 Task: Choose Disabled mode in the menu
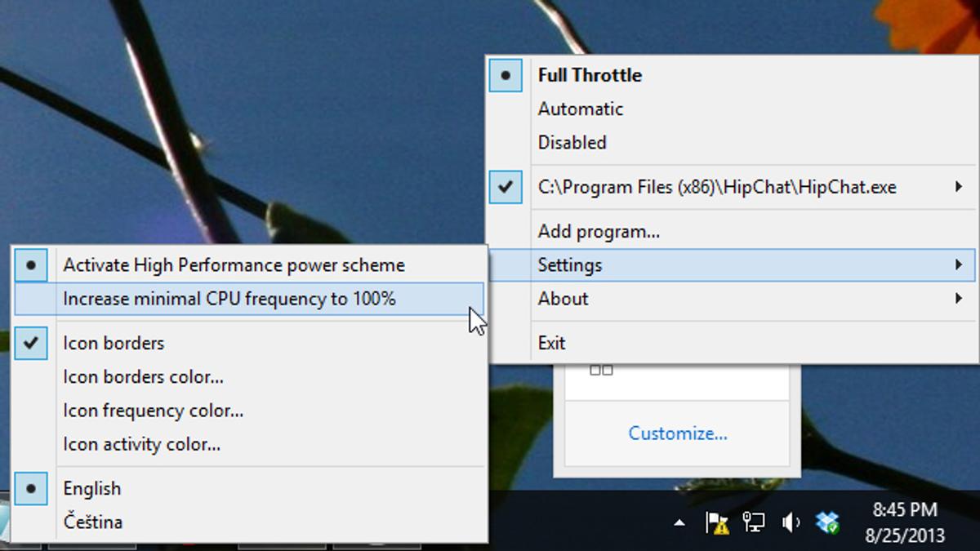click(x=572, y=142)
